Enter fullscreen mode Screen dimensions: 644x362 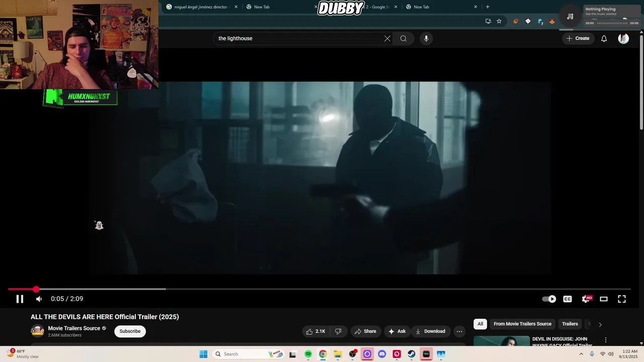point(622,299)
